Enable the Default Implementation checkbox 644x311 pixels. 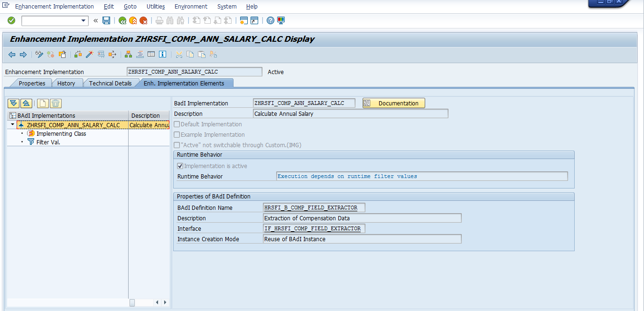176,124
